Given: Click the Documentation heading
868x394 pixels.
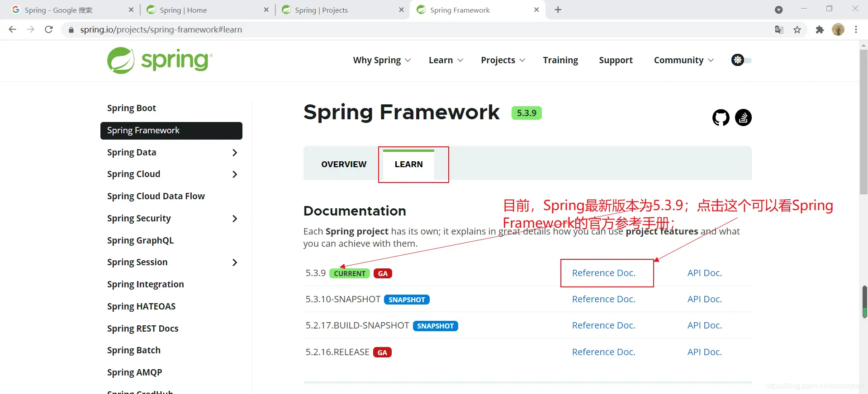Looking at the screenshot, I should [x=355, y=211].
